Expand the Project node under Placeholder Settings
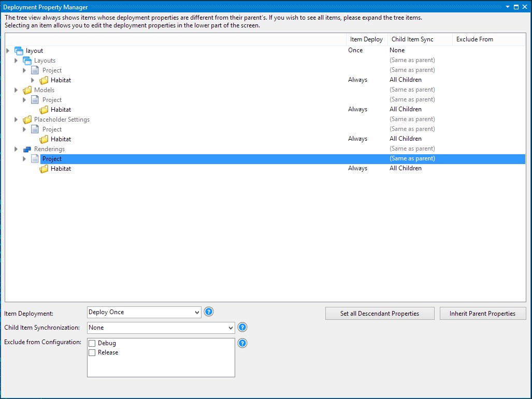 pos(24,129)
